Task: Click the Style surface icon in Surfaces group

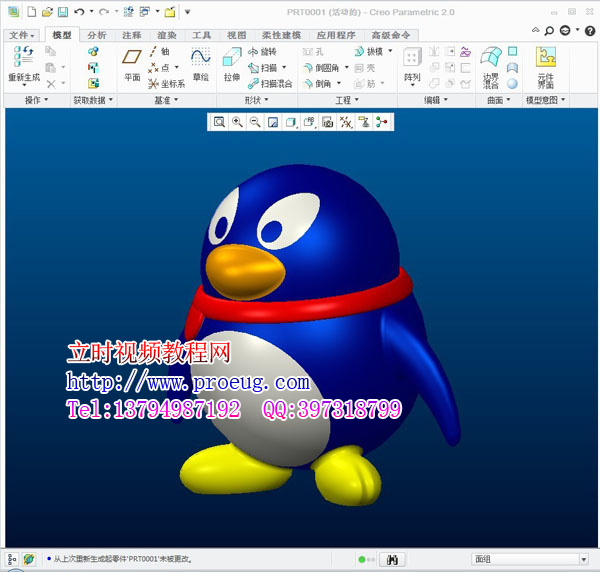Action: tap(513, 68)
